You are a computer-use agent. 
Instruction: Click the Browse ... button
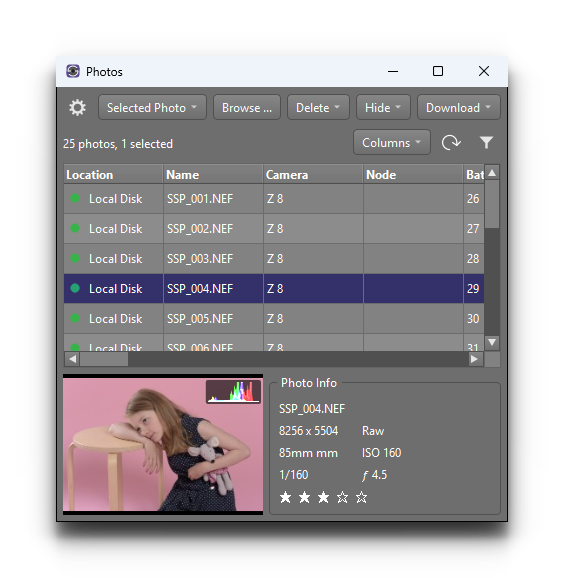(x=247, y=108)
